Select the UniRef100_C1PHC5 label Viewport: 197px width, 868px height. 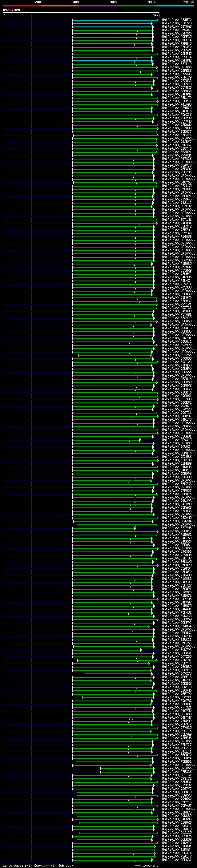click(x=177, y=812)
